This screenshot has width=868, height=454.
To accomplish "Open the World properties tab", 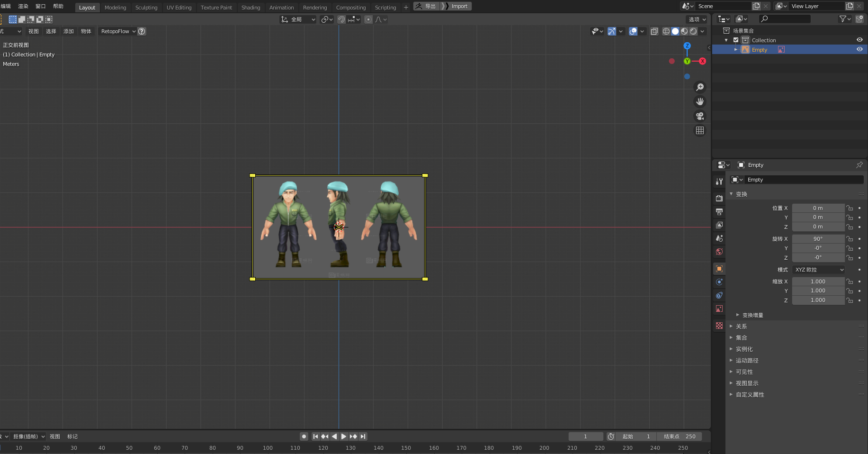I will coord(719,252).
